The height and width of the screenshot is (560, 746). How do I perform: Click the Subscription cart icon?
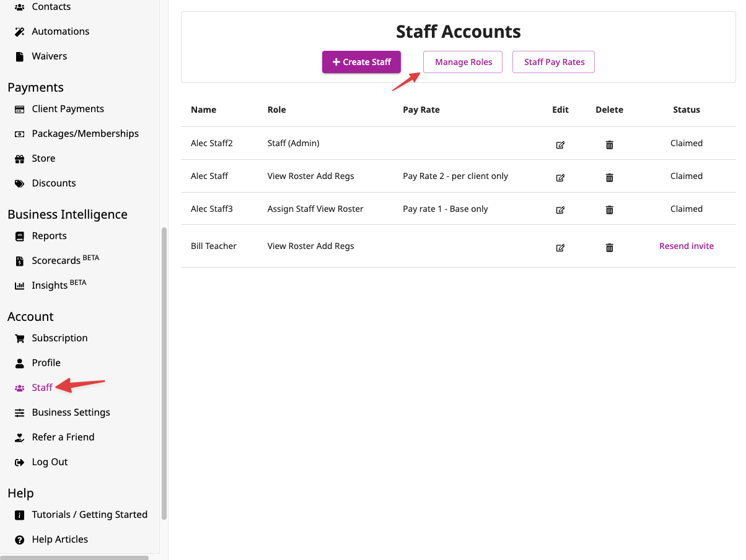click(x=20, y=338)
